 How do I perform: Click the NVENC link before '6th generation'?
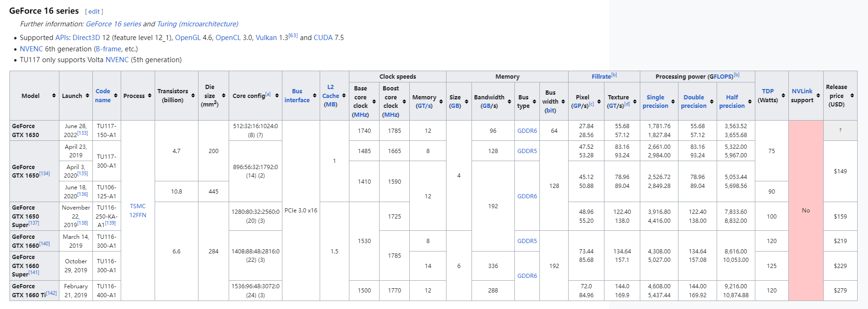[x=31, y=49]
